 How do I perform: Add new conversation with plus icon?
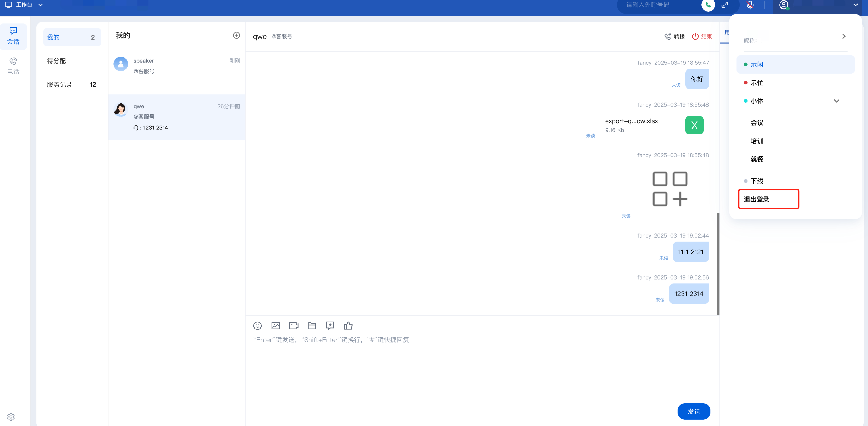pos(237,35)
